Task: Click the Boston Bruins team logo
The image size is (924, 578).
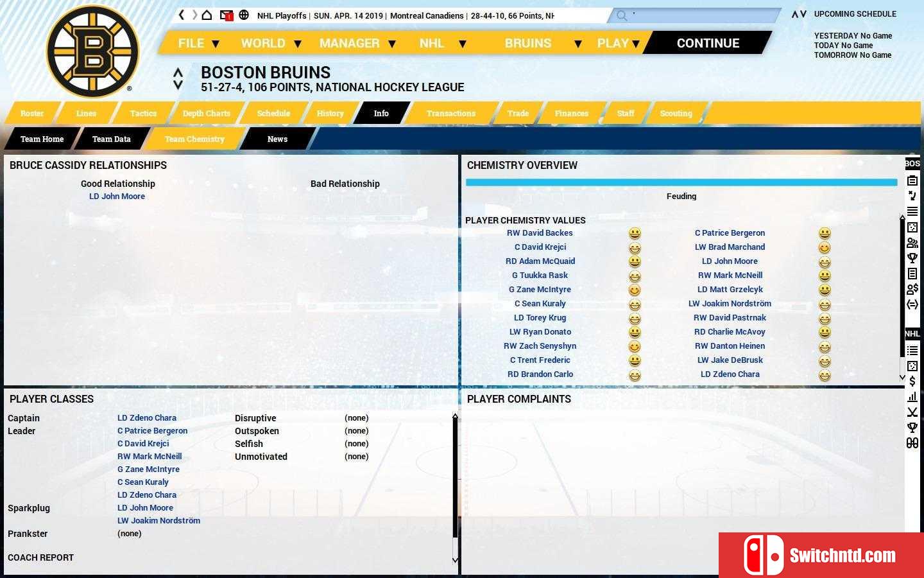Action: (93, 52)
